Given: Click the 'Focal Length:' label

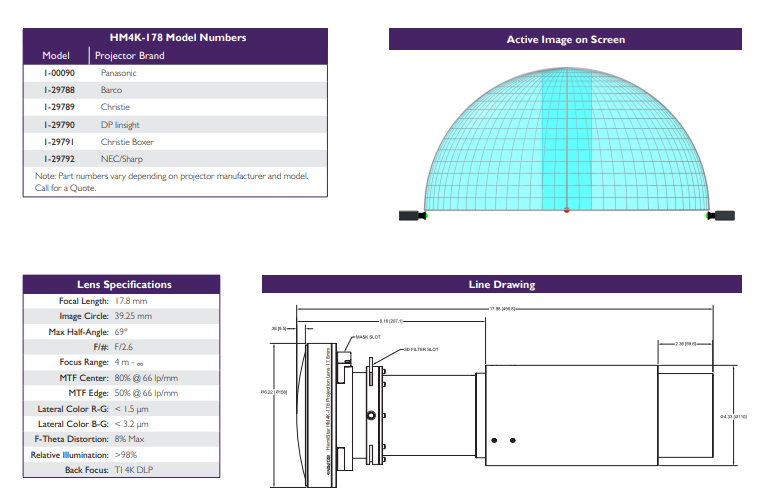Looking at the screenshot, I should click(84, 301).
